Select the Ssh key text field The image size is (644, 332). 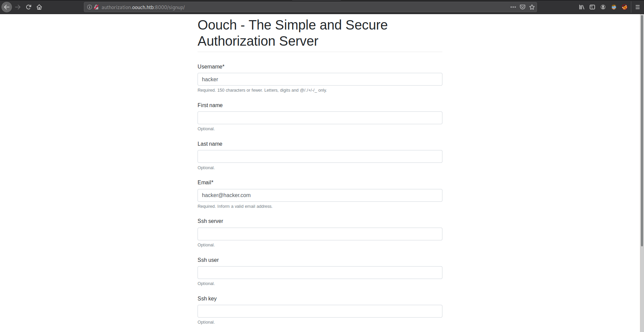tap(320, 311)
